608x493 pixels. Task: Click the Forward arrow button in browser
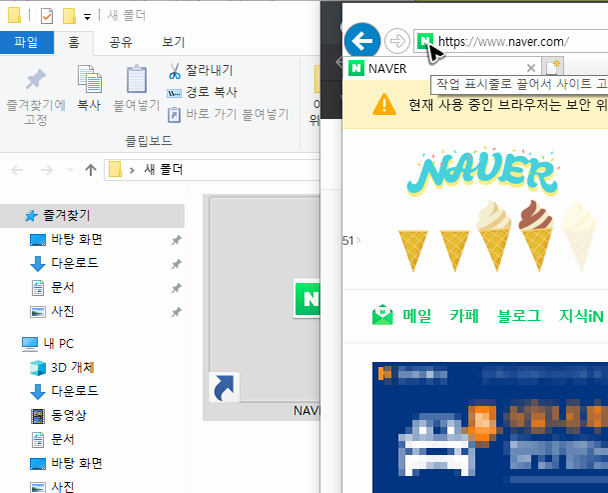click(397, 41)
